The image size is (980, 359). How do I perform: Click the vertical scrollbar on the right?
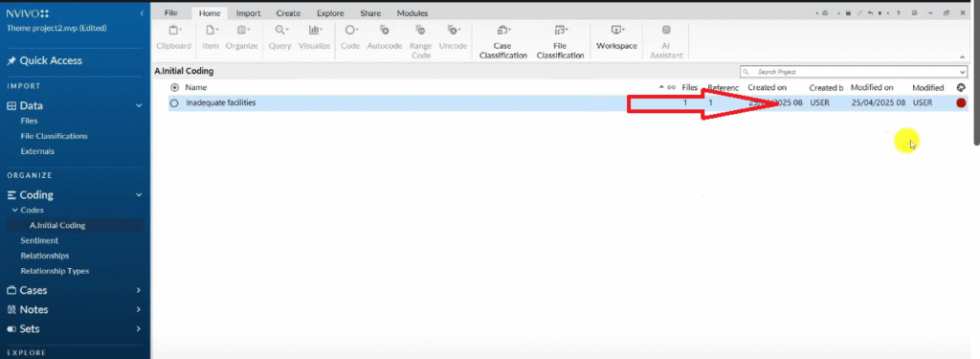[x=976, y=74]
